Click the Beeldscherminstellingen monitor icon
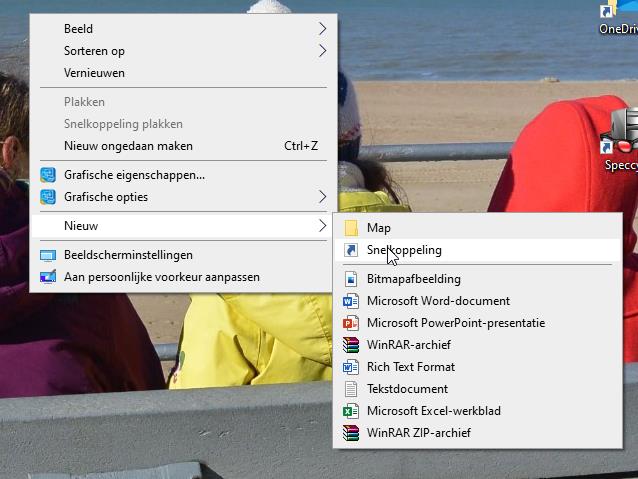This screenshot has width=638, height=479. pos(48,255)
